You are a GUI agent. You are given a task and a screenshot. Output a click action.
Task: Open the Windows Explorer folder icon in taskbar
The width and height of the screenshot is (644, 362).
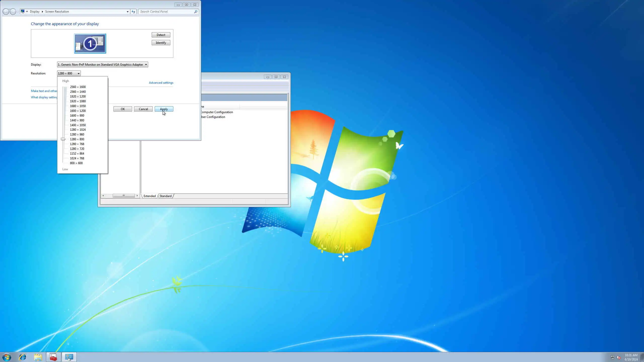(38, 357)
